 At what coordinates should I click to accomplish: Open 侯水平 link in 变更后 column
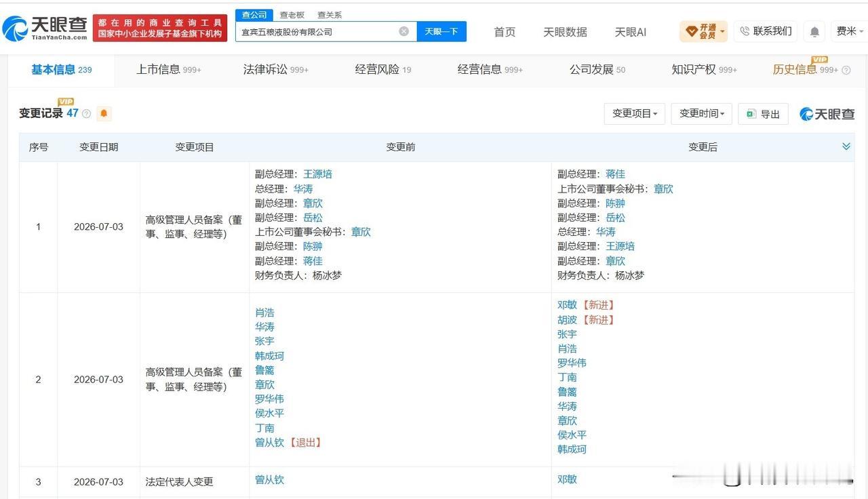572,435
